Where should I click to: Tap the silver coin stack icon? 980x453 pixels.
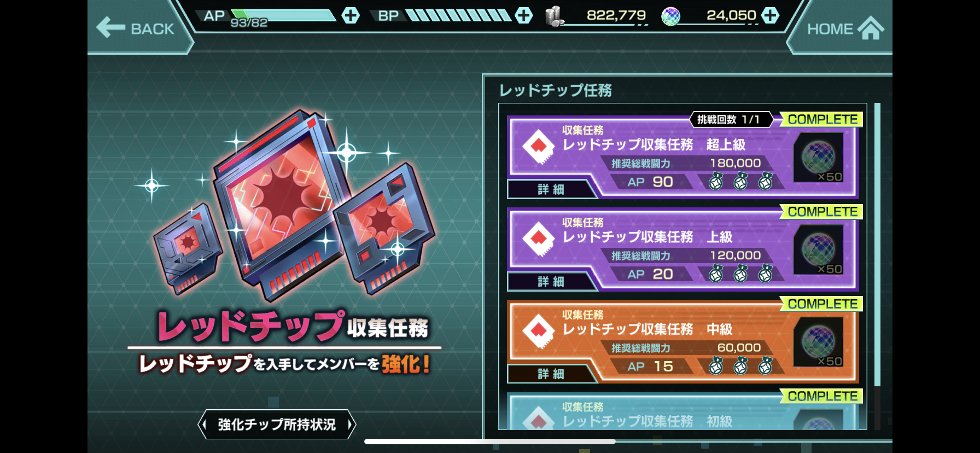554,16
